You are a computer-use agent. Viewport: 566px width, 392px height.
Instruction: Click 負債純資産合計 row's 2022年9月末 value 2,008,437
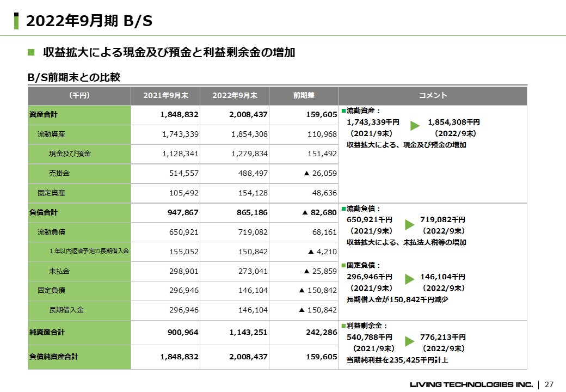(x=248, y=357)
